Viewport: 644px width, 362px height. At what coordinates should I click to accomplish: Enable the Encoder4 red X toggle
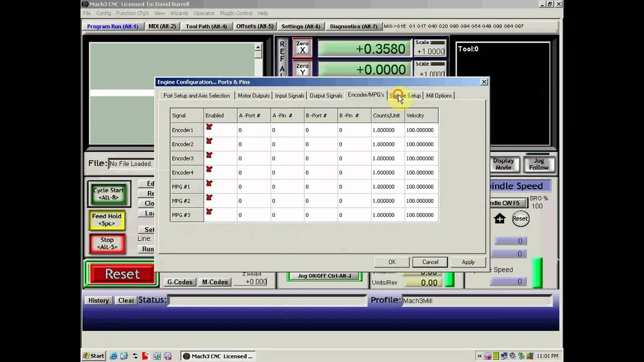click(x=209, y=169)
